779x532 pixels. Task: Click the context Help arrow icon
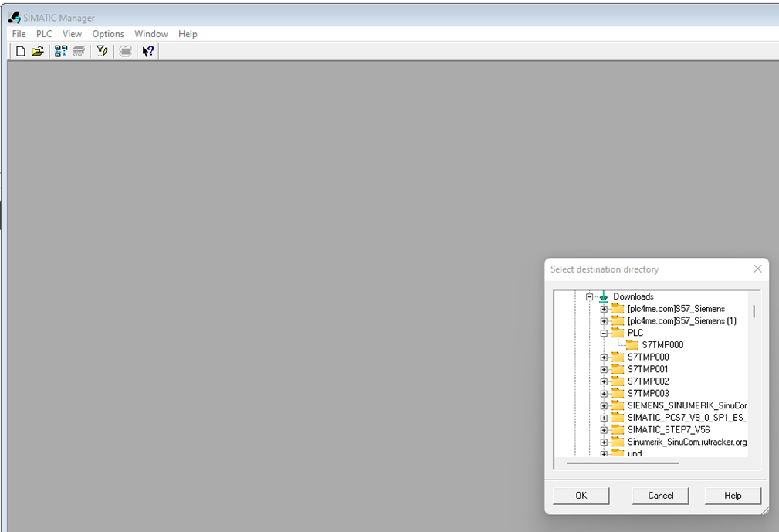(148, 51)
